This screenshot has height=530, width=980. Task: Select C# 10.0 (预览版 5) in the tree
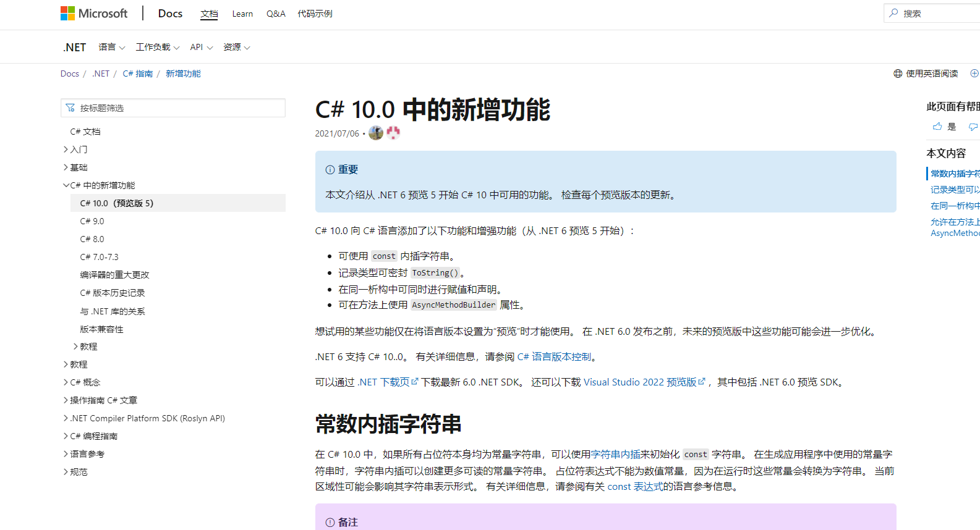point(178,203)
